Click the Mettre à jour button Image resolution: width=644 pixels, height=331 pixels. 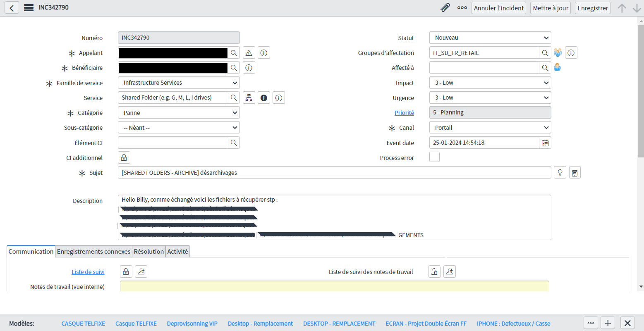pos(551,8)
